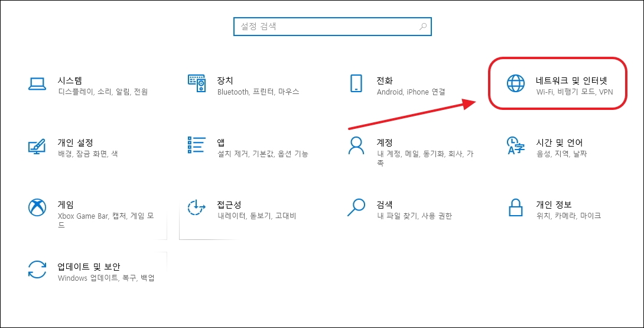644x328 pixels.
Task: Click text '음성, 지역, 날짜'
Action: [561, 154]
